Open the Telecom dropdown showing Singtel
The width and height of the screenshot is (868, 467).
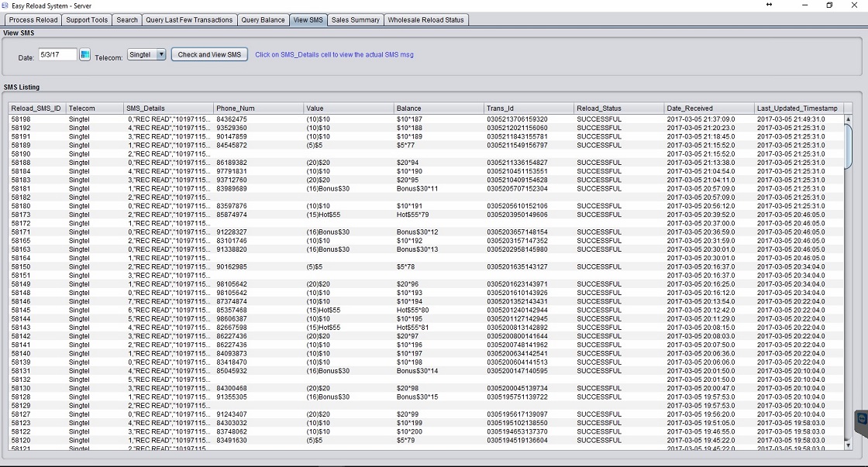pyautogui.click(x=146, y=54)
